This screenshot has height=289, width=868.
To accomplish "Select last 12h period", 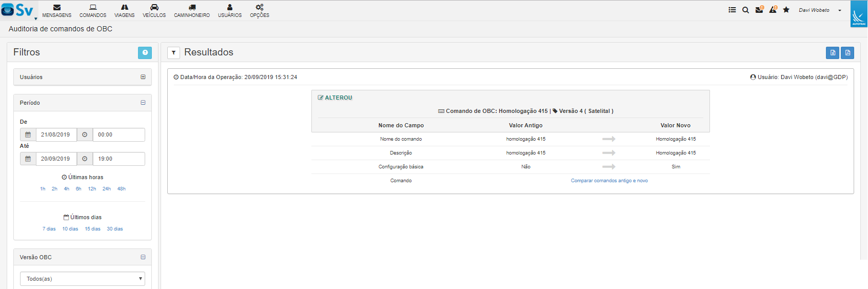I will coord(92,189).
